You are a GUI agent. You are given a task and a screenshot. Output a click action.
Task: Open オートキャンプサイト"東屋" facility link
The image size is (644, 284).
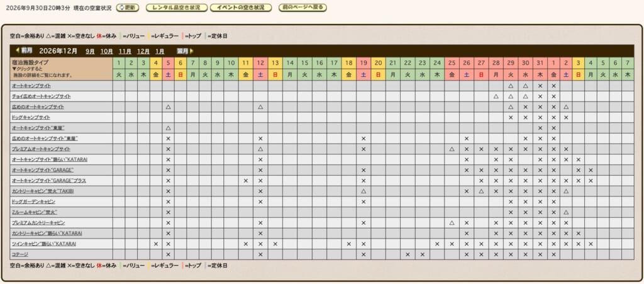(38, 128)
